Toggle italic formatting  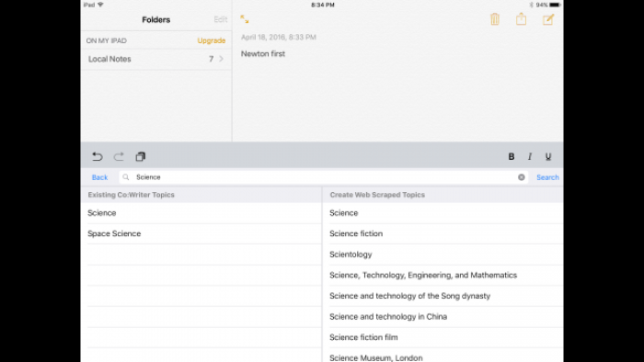point(530,156)
